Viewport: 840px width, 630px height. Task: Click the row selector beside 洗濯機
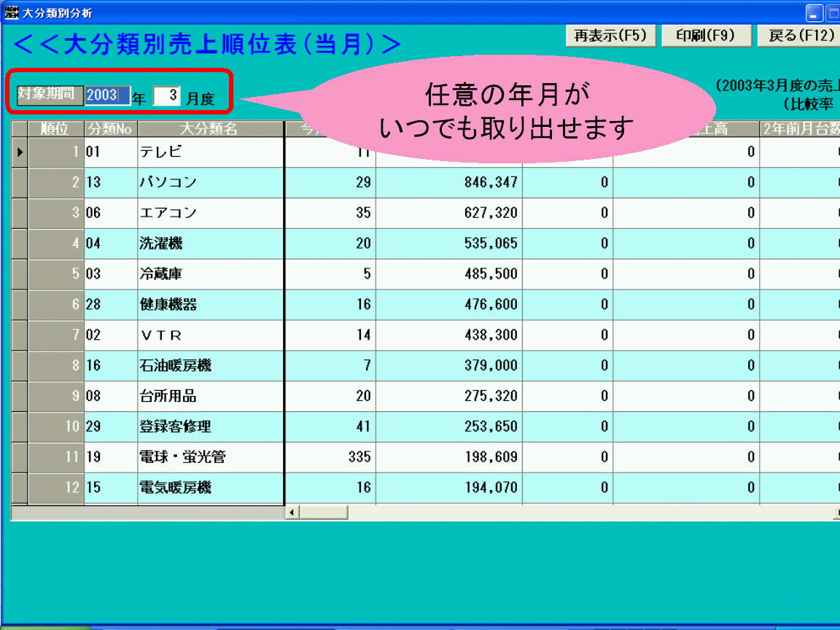[x=20, y=244]
